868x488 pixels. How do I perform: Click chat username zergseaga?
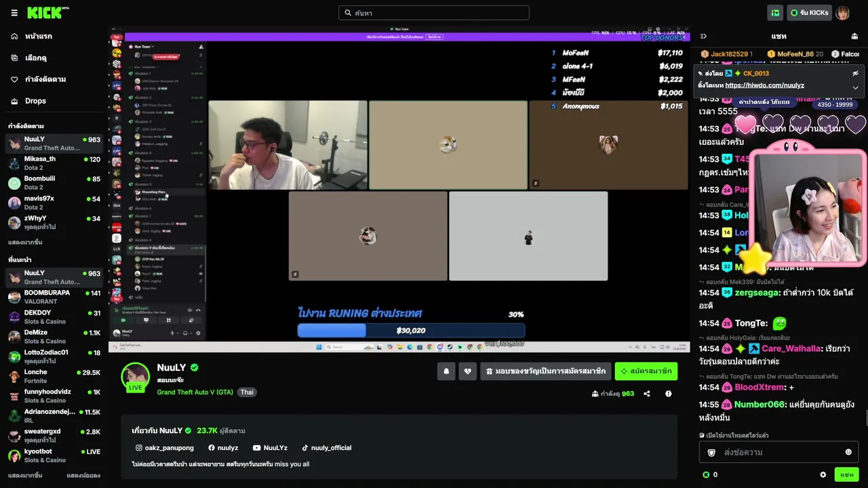(x=757, y=293)
